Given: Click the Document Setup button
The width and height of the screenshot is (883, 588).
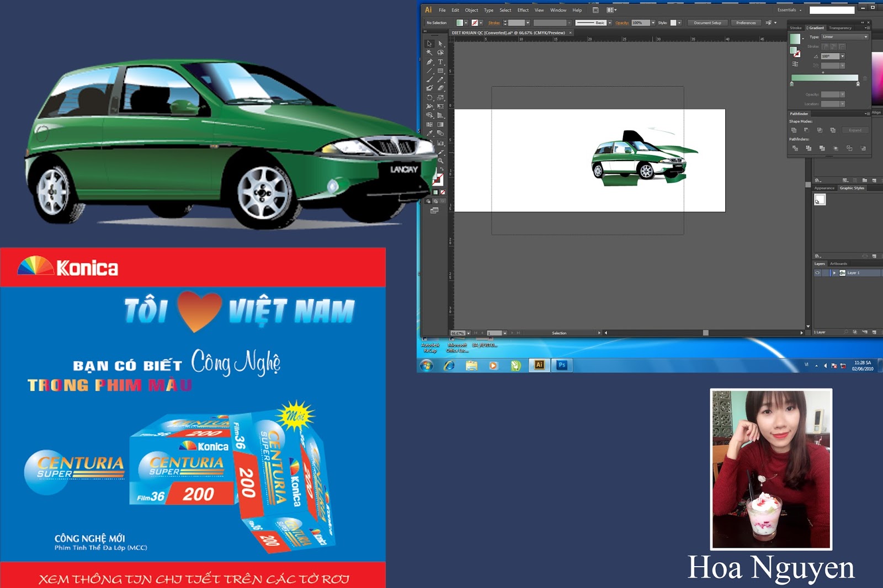Looking at the screenshot, I should (x=708, y=23).
